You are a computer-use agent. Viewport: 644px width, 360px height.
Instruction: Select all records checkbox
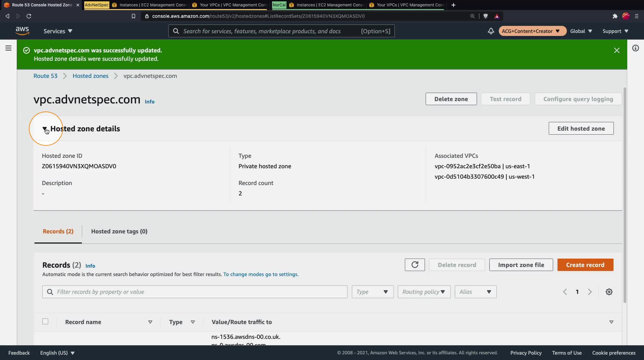[x=45, y=321]
